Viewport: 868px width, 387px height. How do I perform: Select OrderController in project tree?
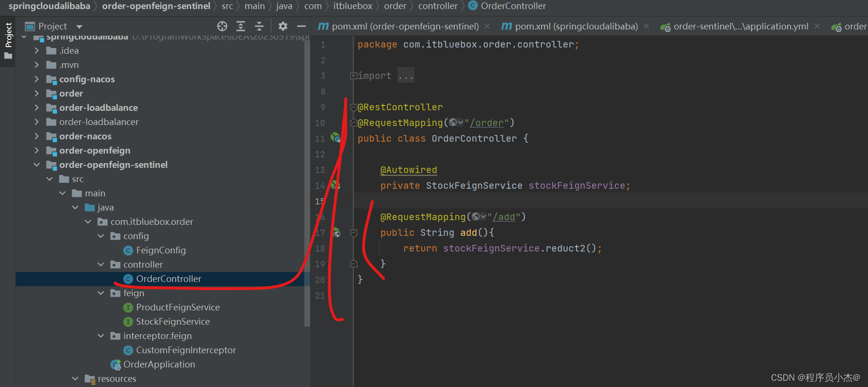pos(169,279)
